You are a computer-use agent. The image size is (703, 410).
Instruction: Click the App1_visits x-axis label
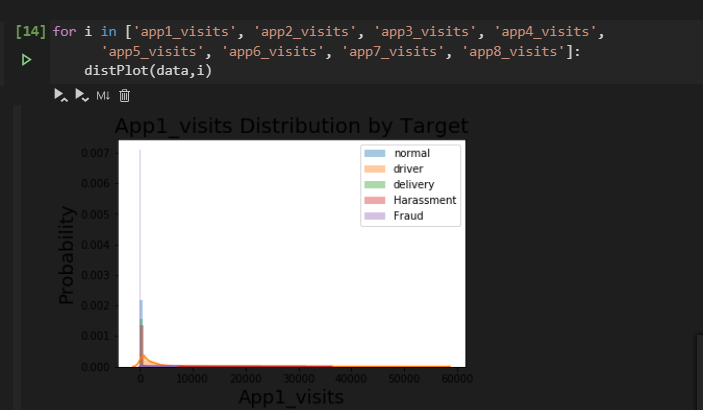point(291,397)
